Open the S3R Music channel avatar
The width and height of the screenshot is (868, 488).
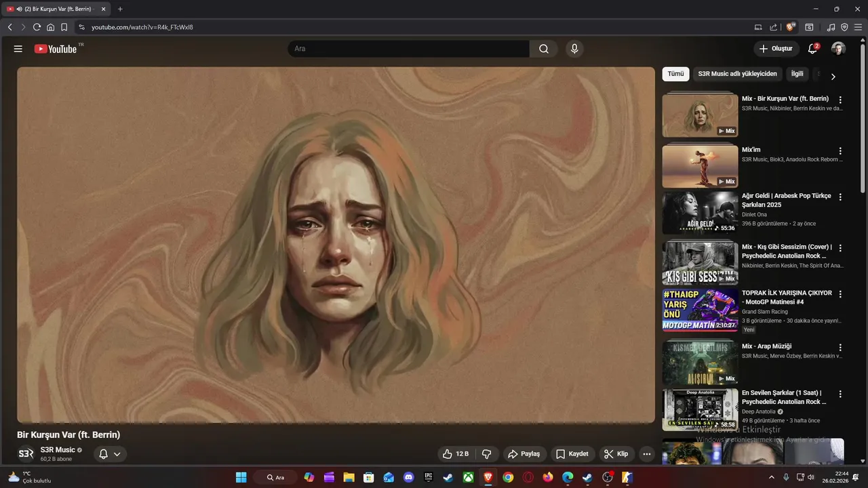point(26,454)
